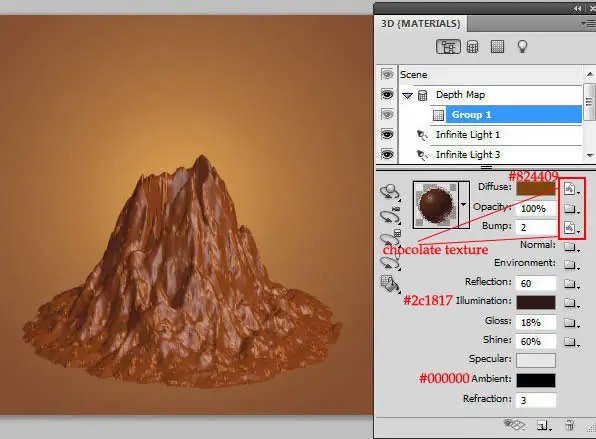The width and height of the screenshot is (596, 439).
Task: Select the filter by meshes icon
Action: point(472,47)
